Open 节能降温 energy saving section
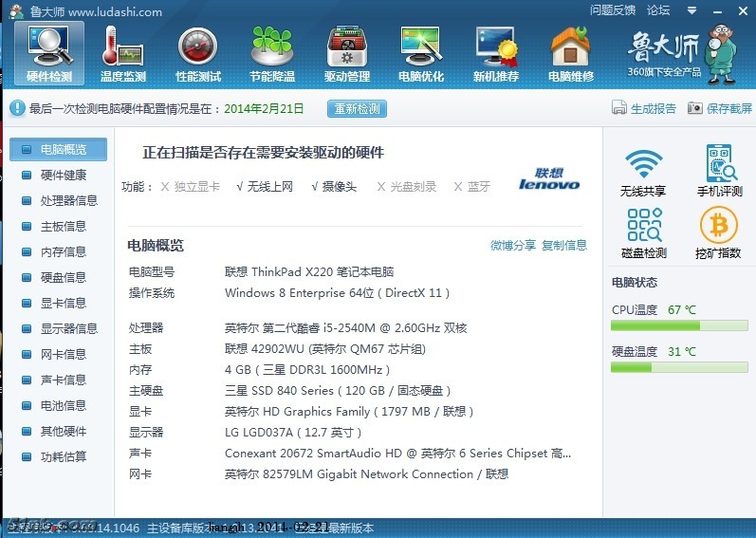Image resolution: width=756 pixels, height=538 pixels. tap(272, 53)
